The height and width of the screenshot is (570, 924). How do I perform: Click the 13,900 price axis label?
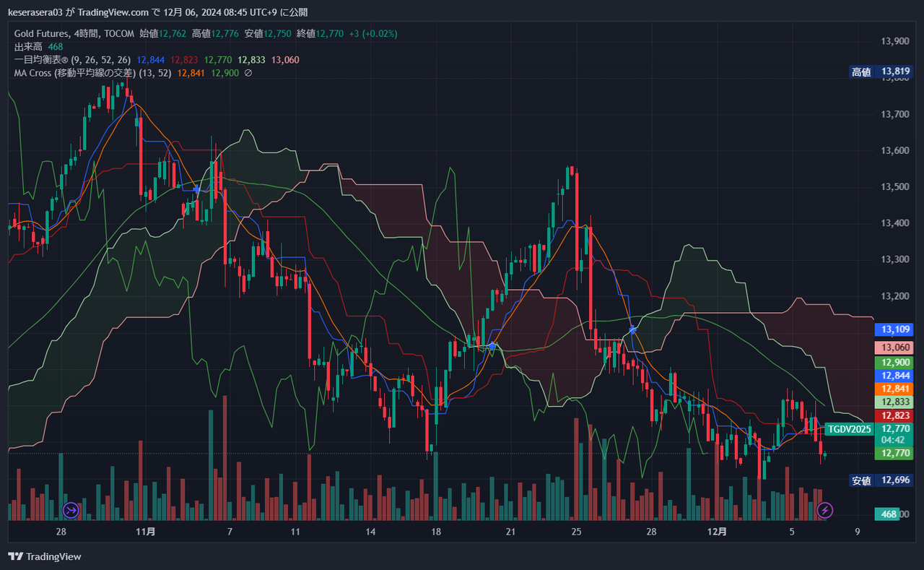click(895, 41)
